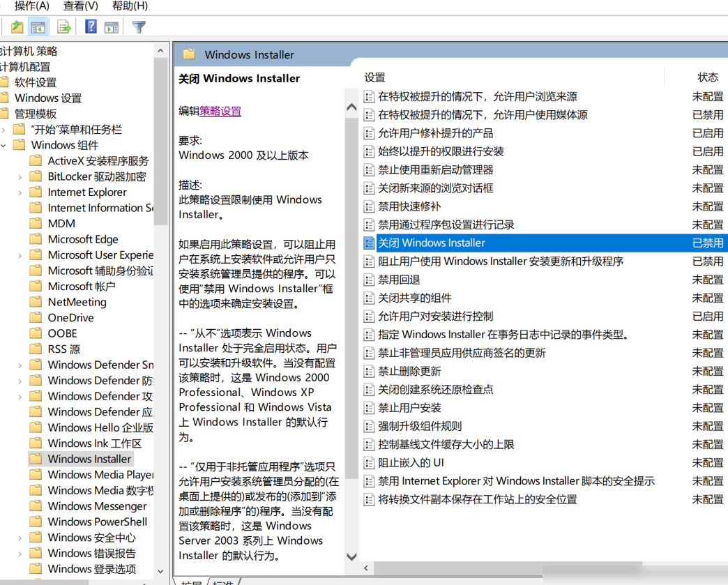Image resolution: width=728 pixels, height=585 pixels.
Task: Click folder icon beside RSS 源
Action: (36, 349)
